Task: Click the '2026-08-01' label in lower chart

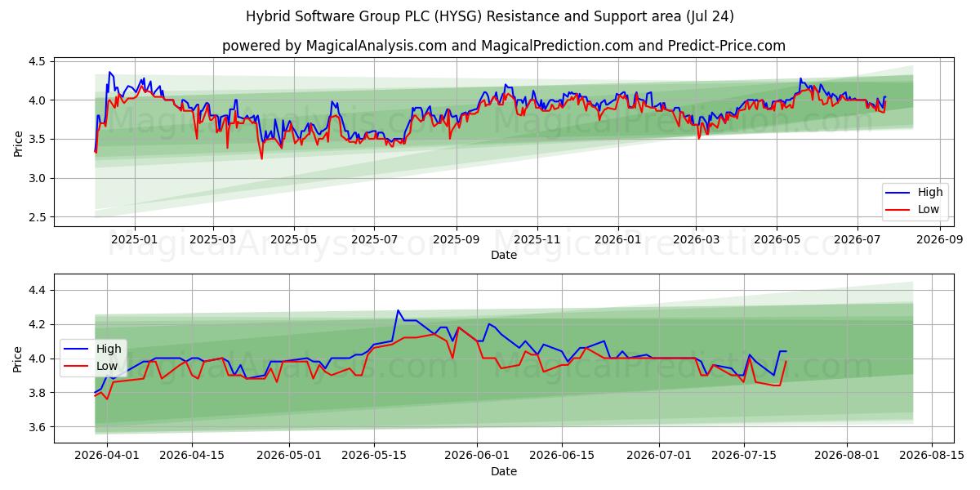Action: (x=847, y=456)
